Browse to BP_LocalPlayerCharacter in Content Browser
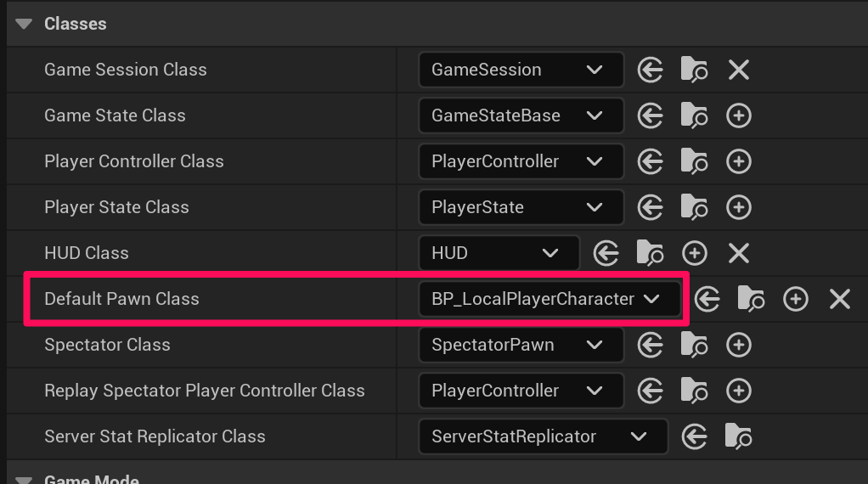 tap(751, 299)
